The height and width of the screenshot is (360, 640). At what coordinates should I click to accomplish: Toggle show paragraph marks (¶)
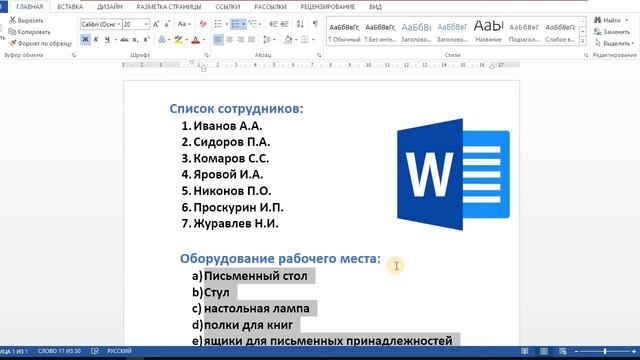pyautogui.click(x=315, y=24)
